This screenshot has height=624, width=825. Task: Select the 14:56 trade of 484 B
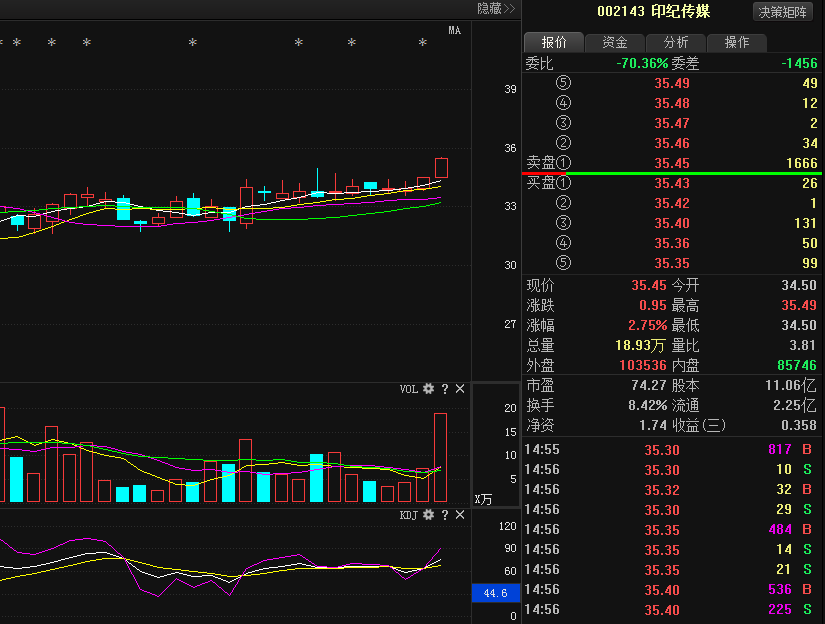(668, 530)
